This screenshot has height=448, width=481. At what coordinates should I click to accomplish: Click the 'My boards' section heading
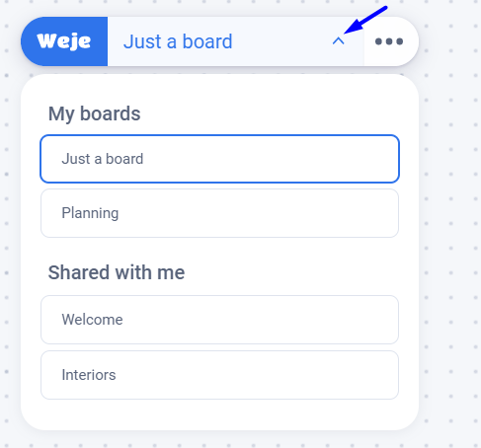tap(95, 113)
